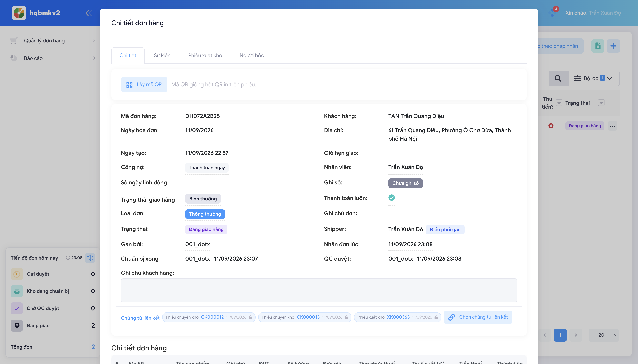Open the Trạng thái column filter dropdown
638x364 pixels.
click(x=601, y=103)
